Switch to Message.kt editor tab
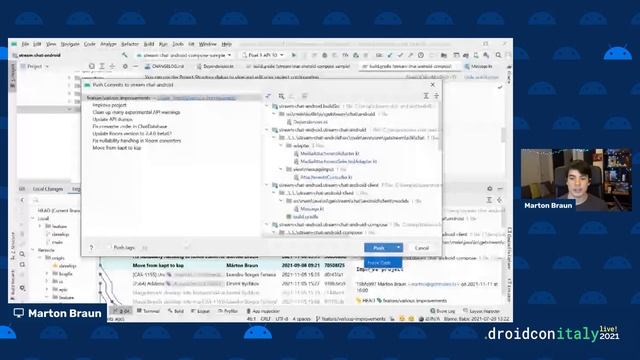This screenshot has height=360, width=640. click(478, 66)
